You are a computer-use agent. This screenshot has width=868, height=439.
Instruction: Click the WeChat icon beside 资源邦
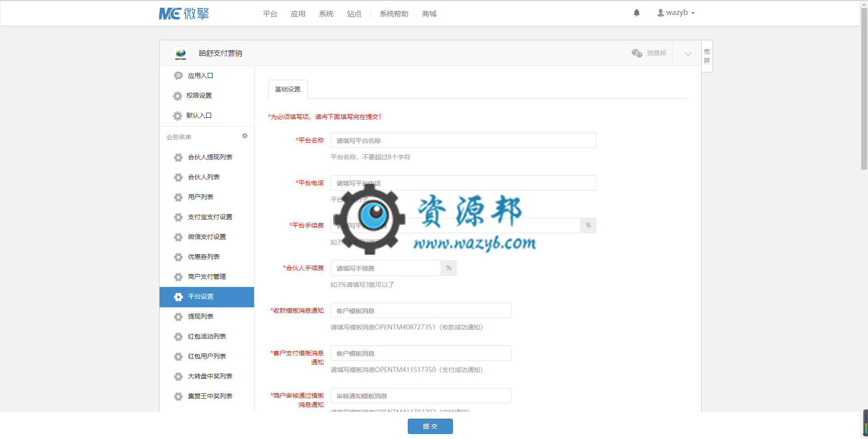point(637,53)
